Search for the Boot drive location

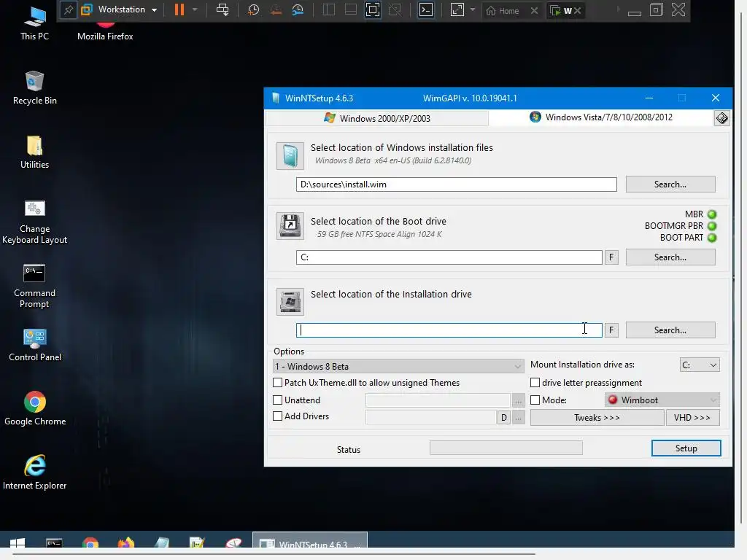pyautogui.click(x=670, y=257)
